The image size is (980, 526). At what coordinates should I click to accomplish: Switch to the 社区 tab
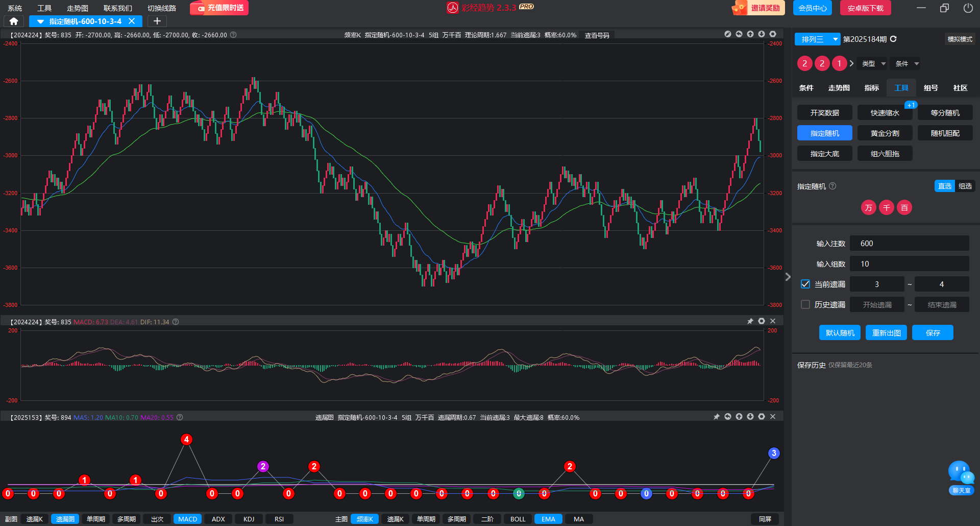961,88
